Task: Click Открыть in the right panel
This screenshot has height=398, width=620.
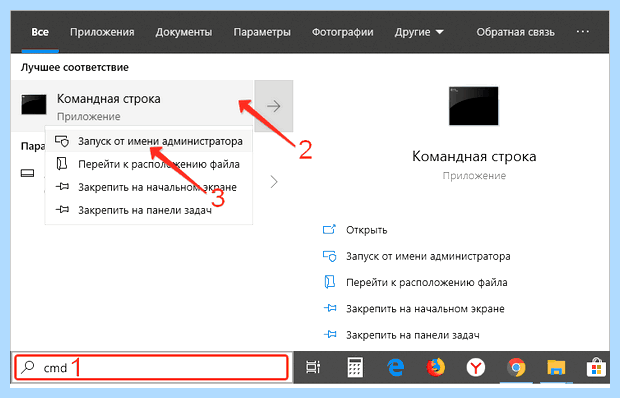Action: pyautogui.click(x=367, y=230)
